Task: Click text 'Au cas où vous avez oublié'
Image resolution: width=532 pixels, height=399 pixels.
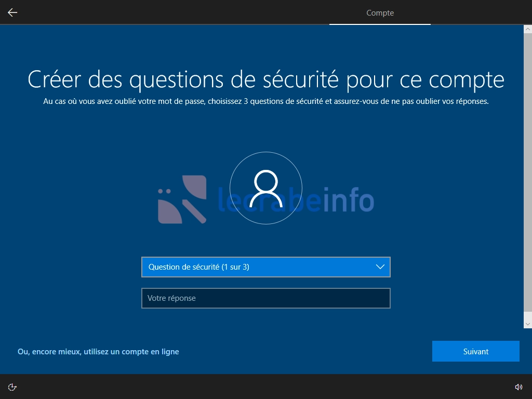Action: pos(89,101)
